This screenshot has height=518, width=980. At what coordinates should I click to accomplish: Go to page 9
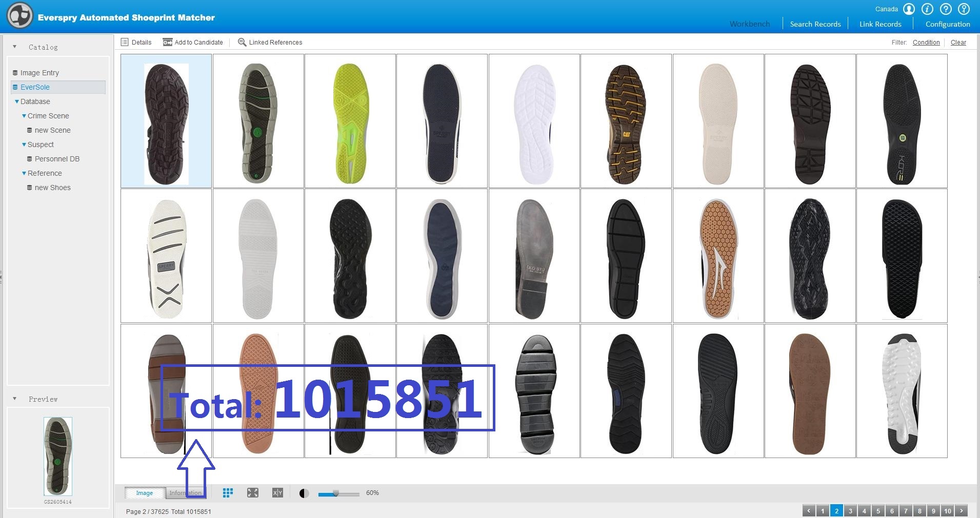click(x=933, y=511)
